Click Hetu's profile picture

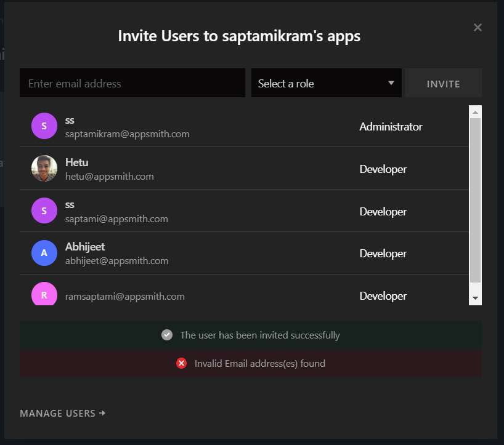pos(44,168)
